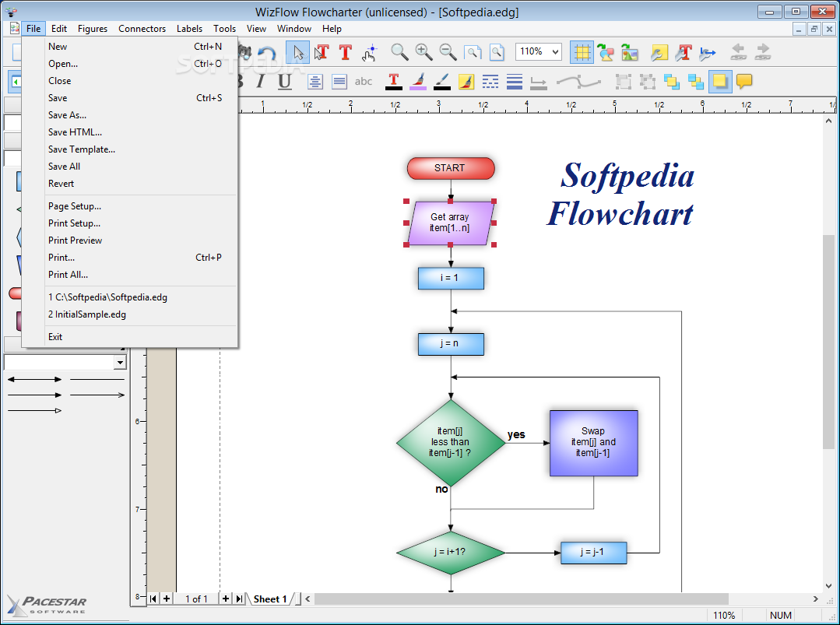Viewport: 840px width, 625px height.
Task: Click the replace shape icon
Action: [x=606, y=52]
